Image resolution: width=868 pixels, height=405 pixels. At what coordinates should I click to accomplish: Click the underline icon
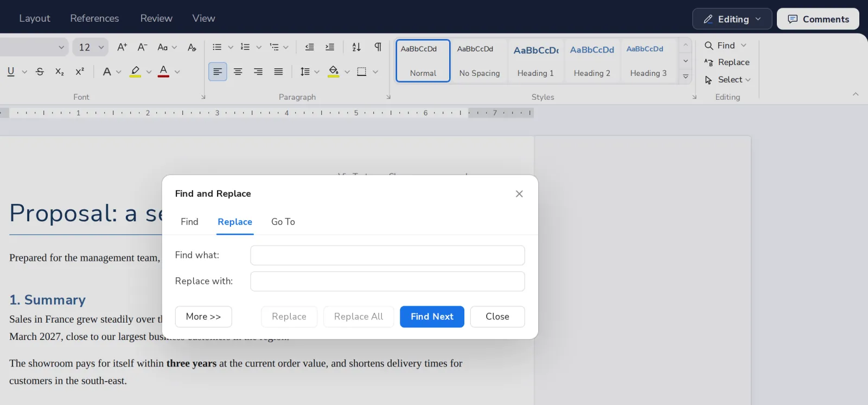pos(11,72)
